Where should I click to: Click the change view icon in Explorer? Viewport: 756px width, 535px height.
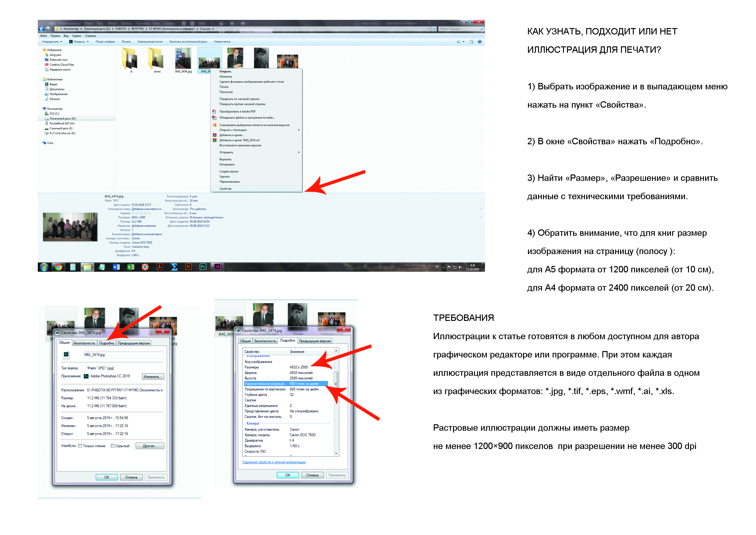coord(459,42)
